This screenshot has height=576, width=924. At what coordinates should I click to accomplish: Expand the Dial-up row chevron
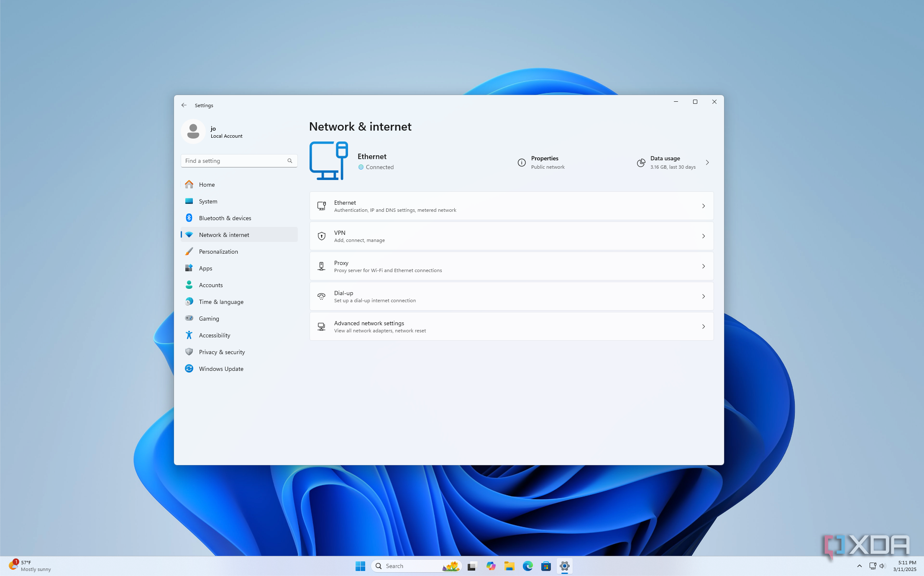click(x=704, y=296)
